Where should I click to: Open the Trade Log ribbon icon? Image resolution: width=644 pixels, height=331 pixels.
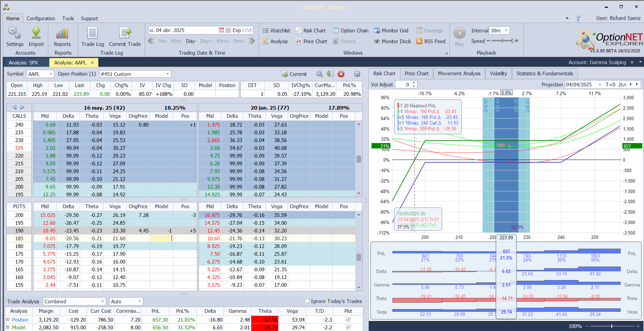coord(93,33)
